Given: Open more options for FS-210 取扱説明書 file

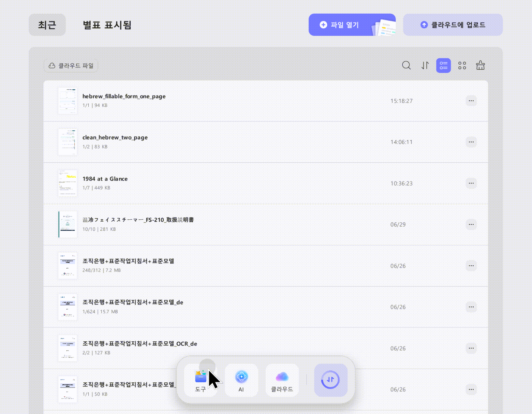Looking at the screenshot, I should point(471,224).
